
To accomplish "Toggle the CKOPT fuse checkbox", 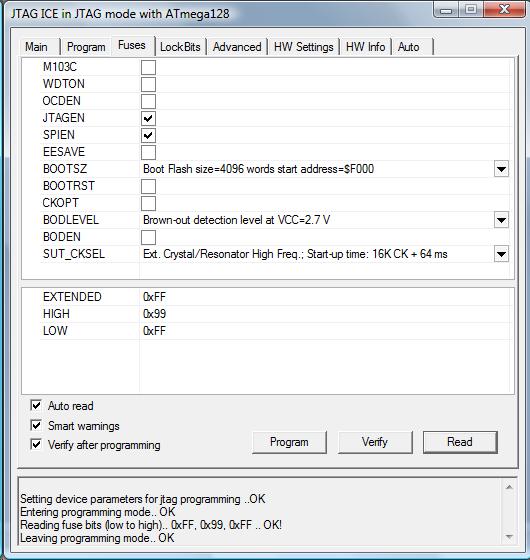I will [x=148, y=203].
